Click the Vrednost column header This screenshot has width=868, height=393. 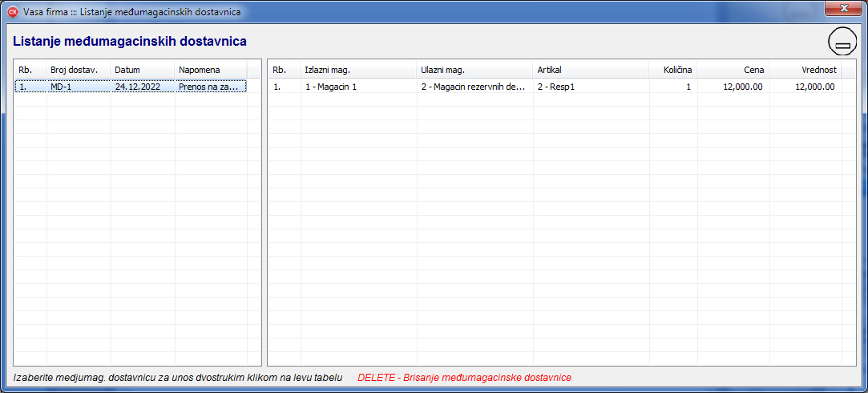tap(805, 70)
